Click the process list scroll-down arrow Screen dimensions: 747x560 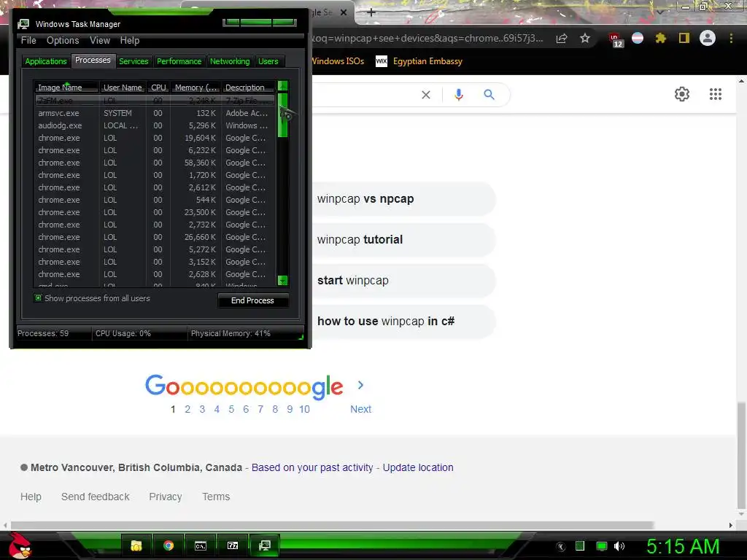[282, 281]
